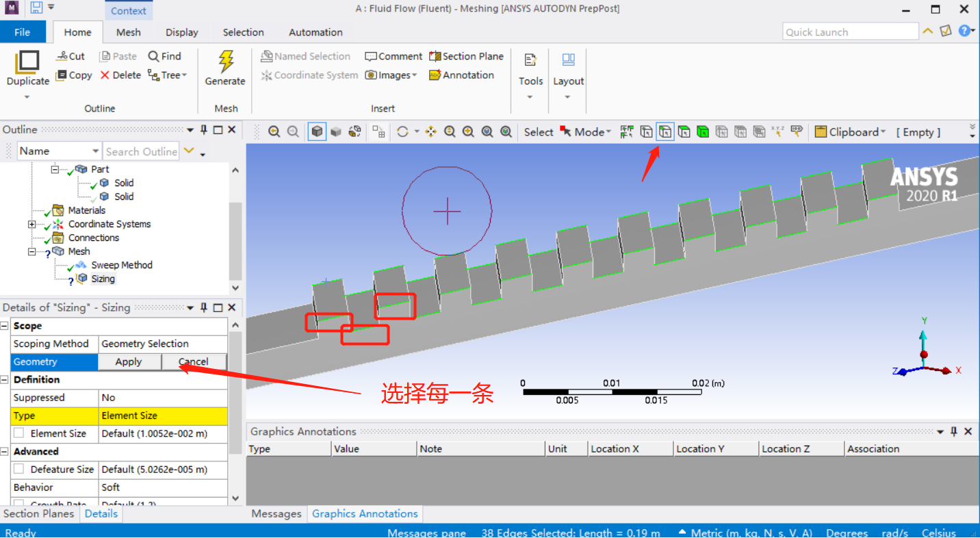Collapse the Part tree node

tap(55, 169)
